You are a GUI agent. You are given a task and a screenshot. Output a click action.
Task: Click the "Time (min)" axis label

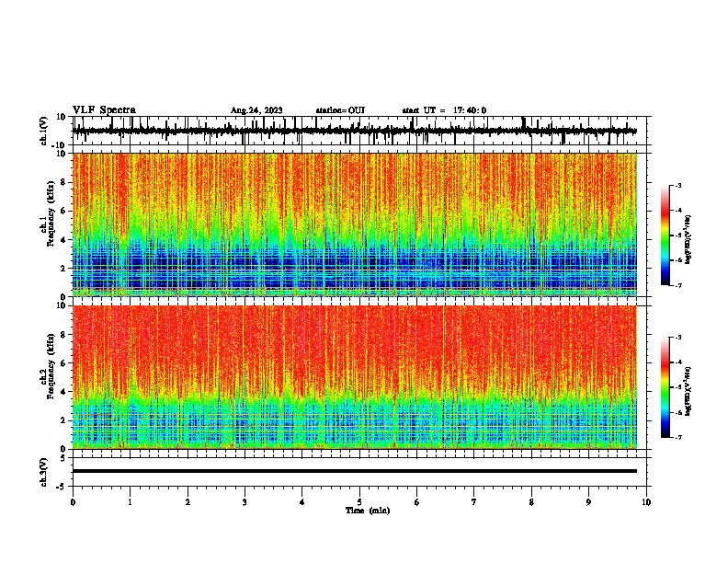tap(368, 511)
